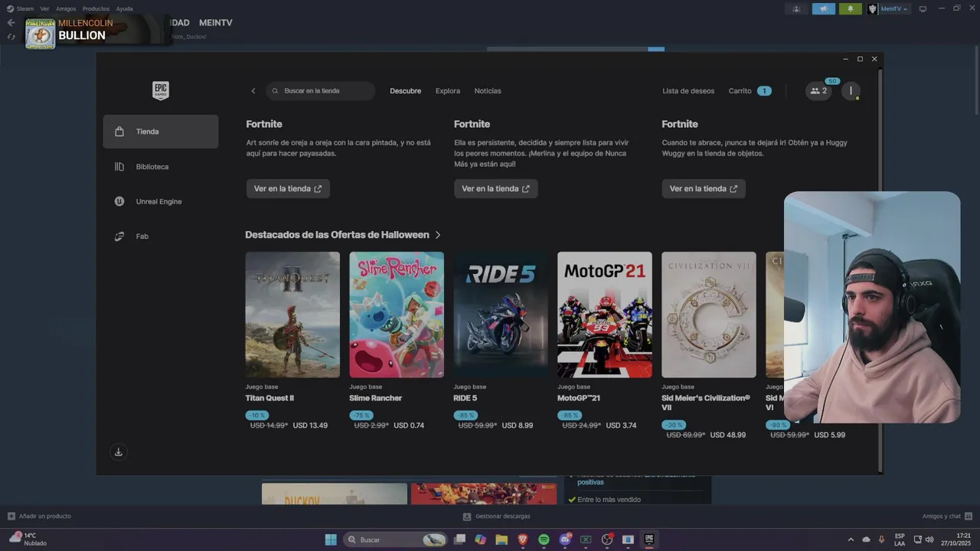Open the Carrito cart

(750, 90)
